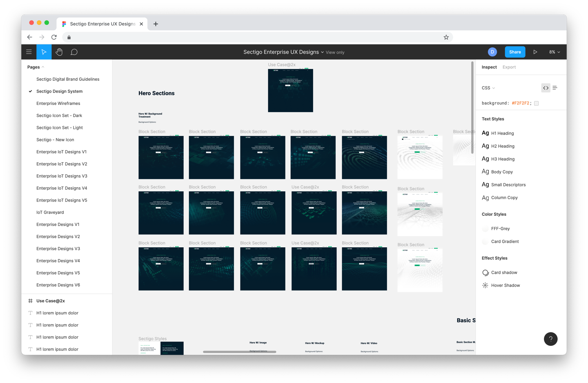Image resolution: width=588 pixels, height=383 pixels.
Task: Activate the Hand tool
Action: tap(59, 52)
